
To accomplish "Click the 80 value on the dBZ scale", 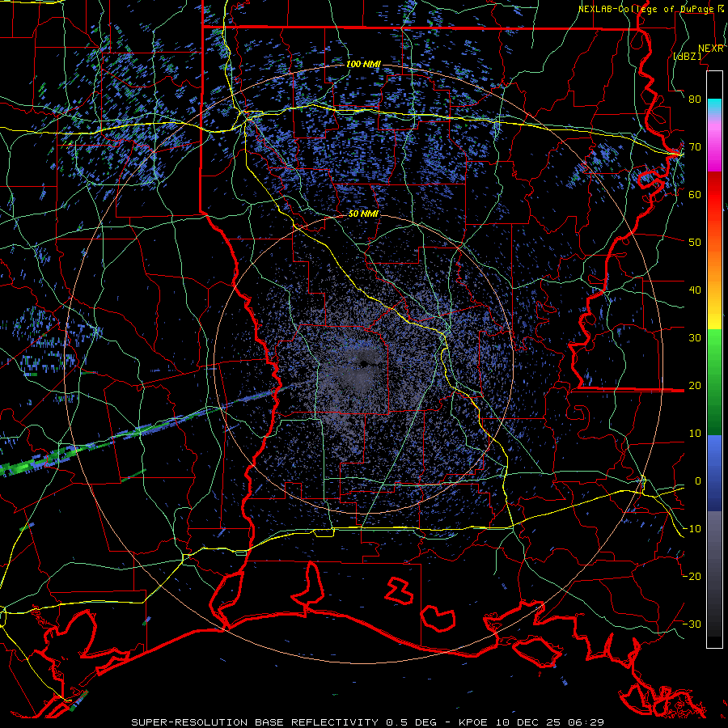I will pyautogui.click(x=695, y=99).
